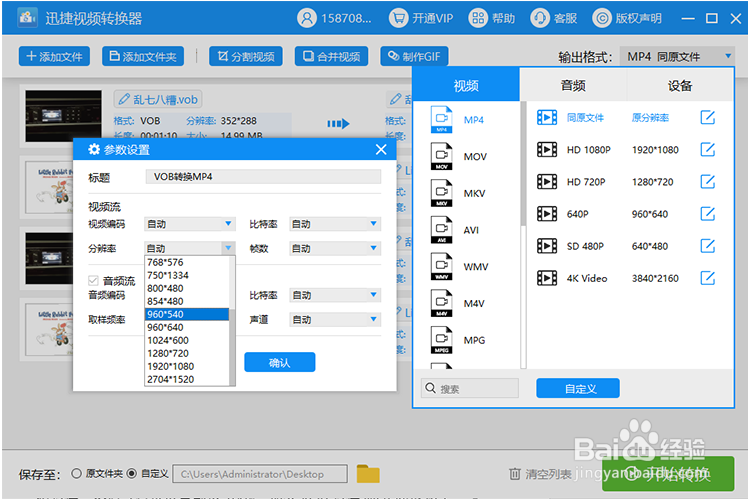
Task: Switch to the 设备 tab
Action: pos(680,85)
